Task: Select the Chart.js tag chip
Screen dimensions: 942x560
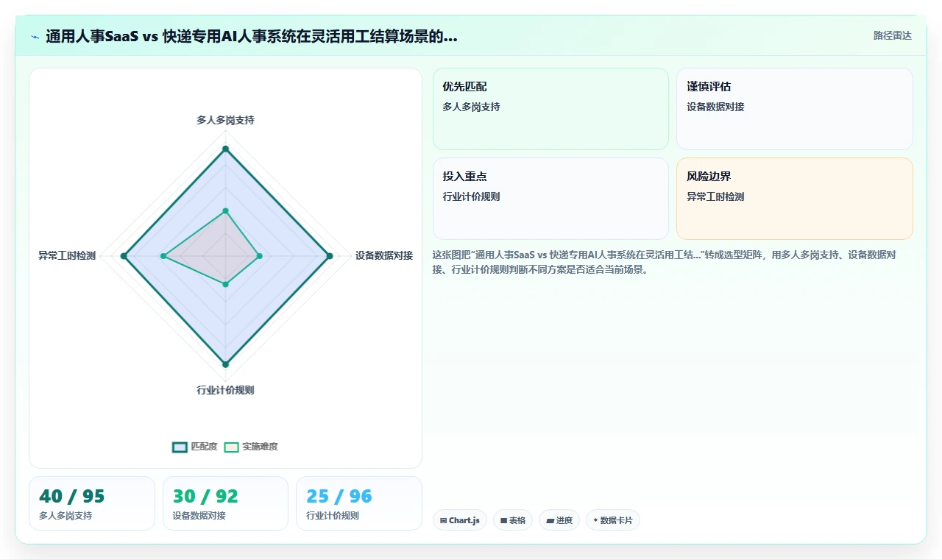Action: click(x=460, y=520)
